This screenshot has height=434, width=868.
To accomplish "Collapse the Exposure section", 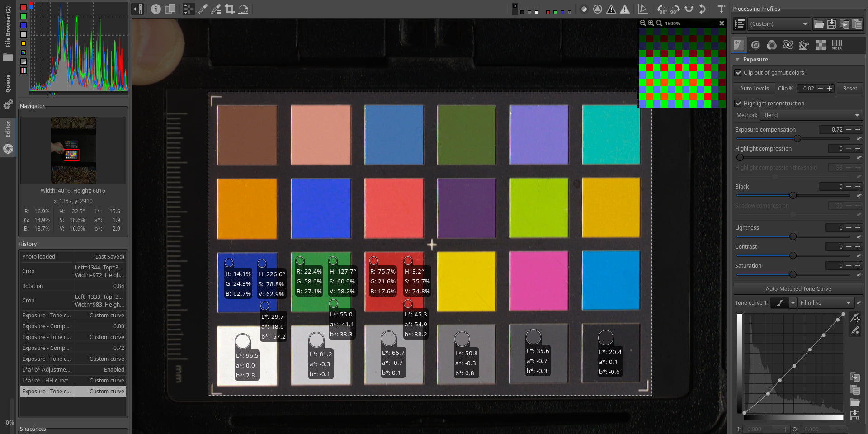I will pos(737,60).
